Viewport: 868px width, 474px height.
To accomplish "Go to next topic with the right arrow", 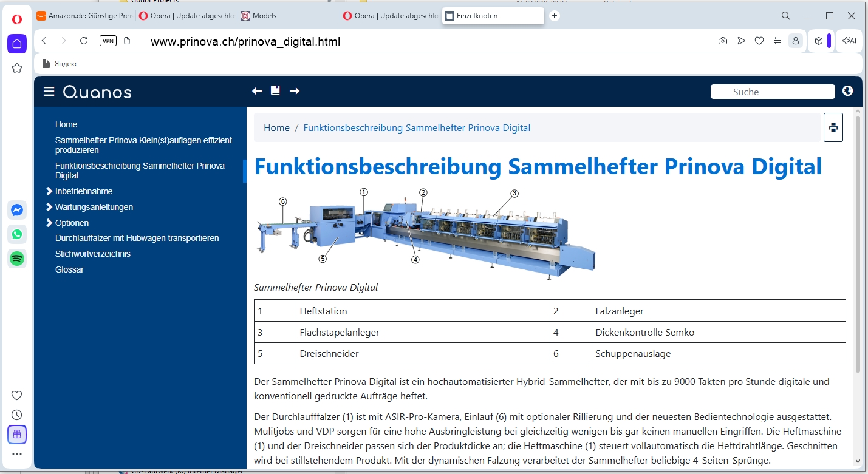I will [x=295, y=91].
